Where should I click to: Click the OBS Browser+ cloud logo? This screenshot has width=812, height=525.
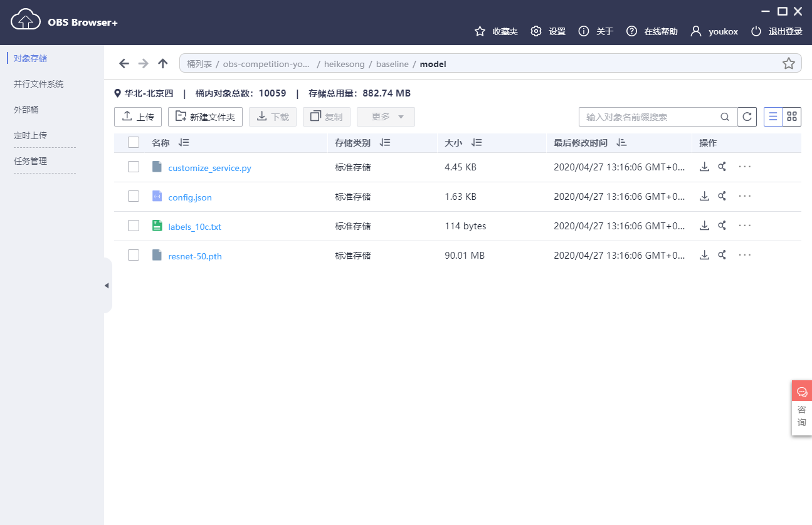(x=26, y=19)
